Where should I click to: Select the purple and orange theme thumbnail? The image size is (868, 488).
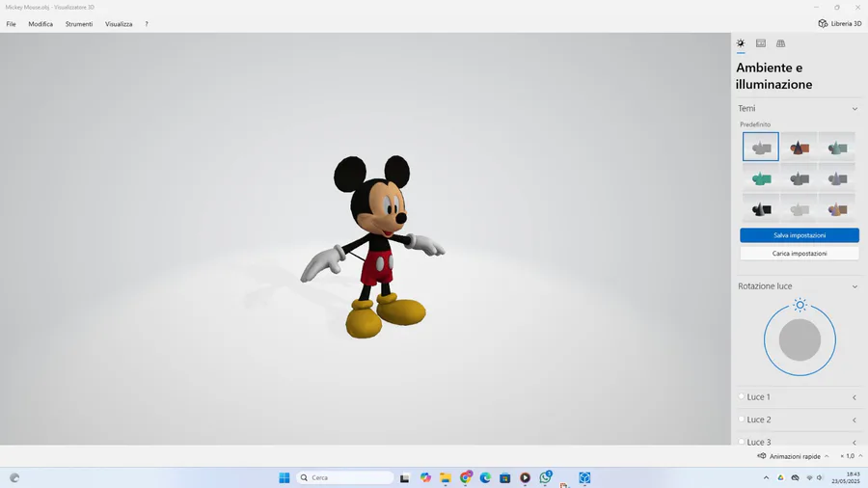(837, 208)
